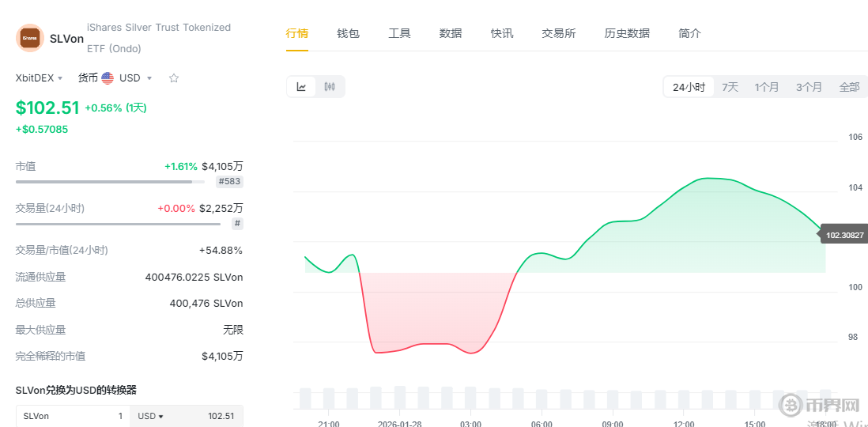The height and width of the screenshot is (427, 868).
Task: Select the 3个月 range button
Action: coord(809,87)
